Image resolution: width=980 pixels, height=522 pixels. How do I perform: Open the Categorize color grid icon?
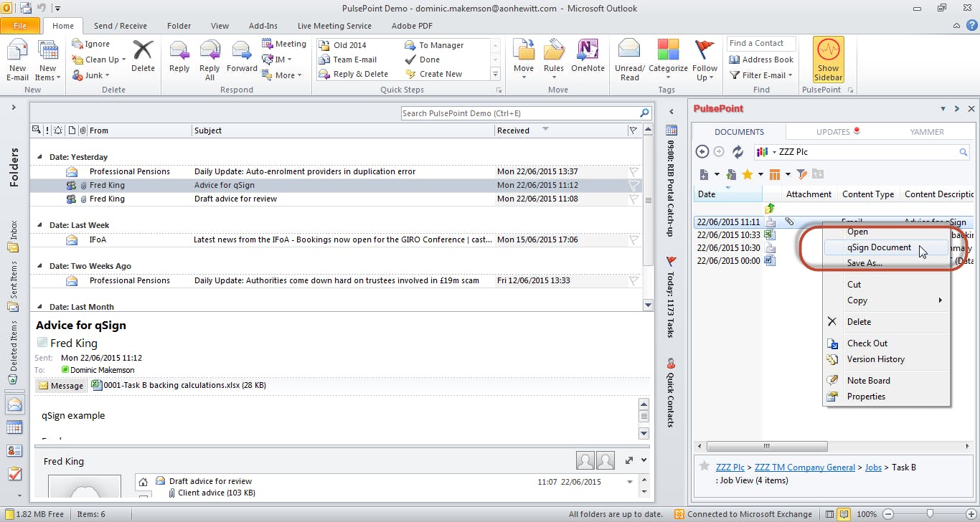tap(668, 49)
